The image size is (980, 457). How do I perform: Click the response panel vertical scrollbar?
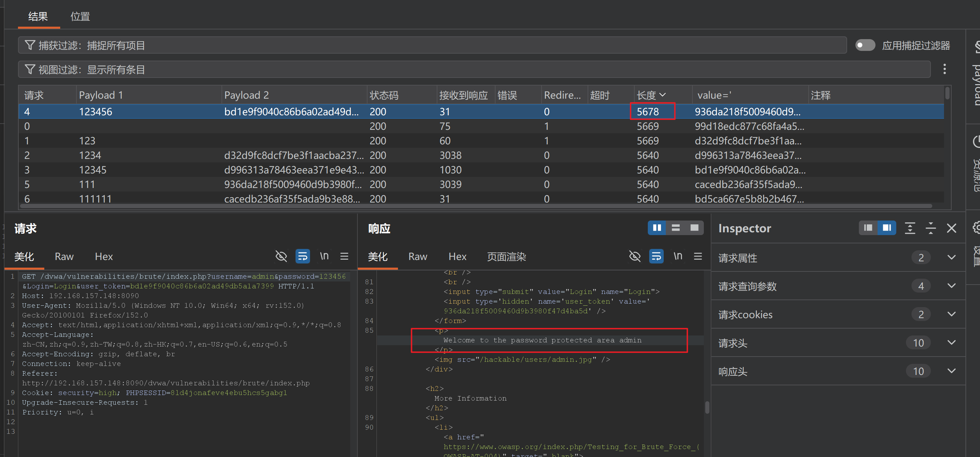(707, 407)
